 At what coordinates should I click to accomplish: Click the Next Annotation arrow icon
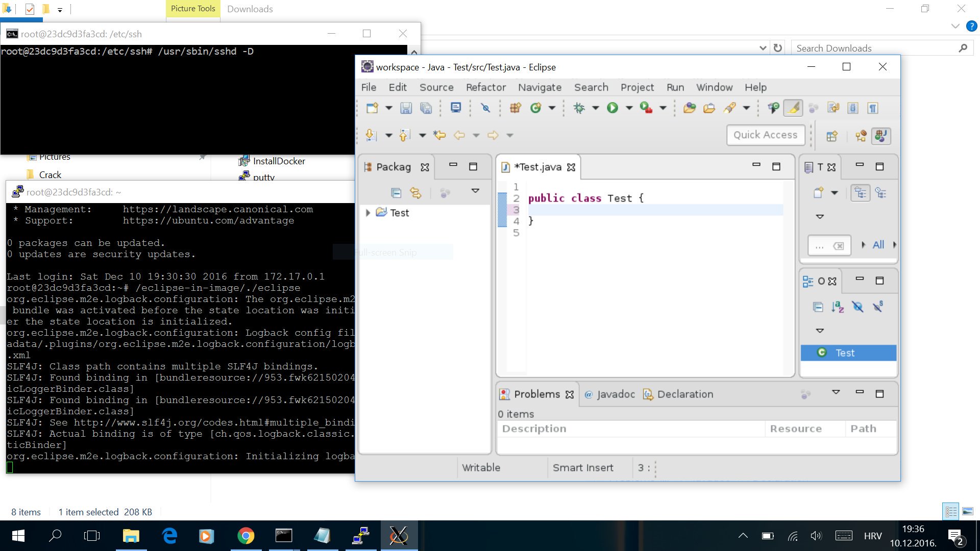point(371,135)
